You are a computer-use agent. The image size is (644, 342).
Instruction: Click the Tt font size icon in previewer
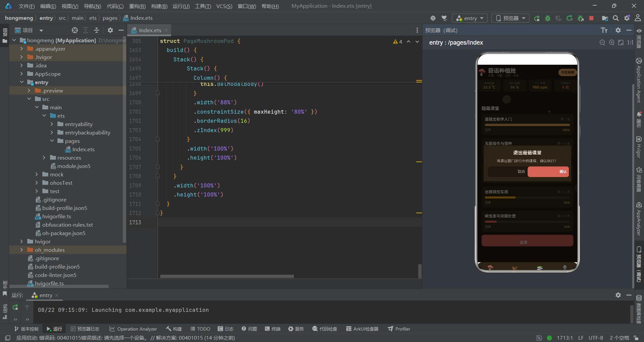click(604, 31)
